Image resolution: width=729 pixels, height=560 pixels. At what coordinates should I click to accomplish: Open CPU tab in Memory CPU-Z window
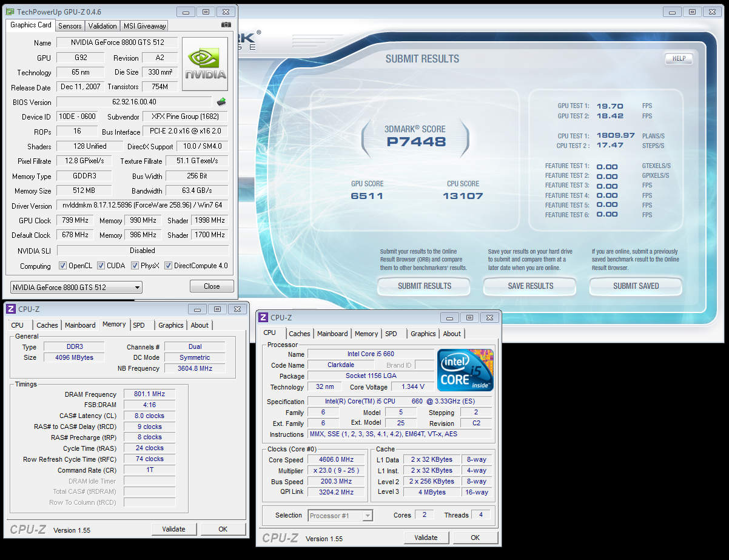tap(18, 325)
